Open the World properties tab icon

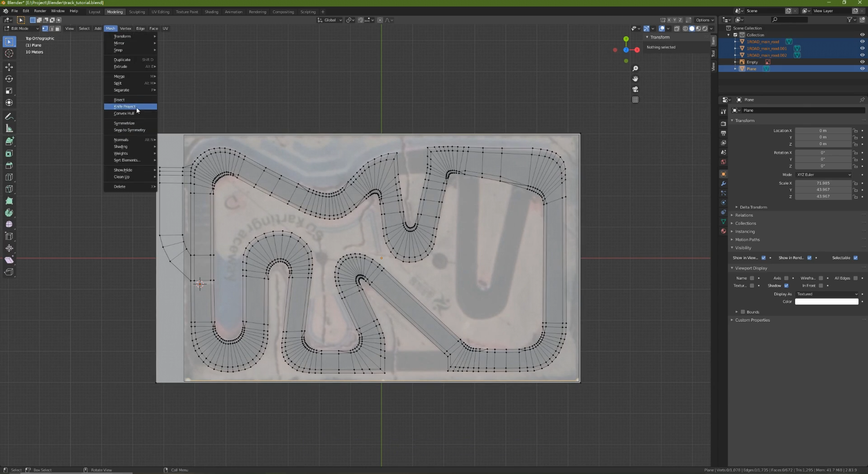(x=723, y=162)
